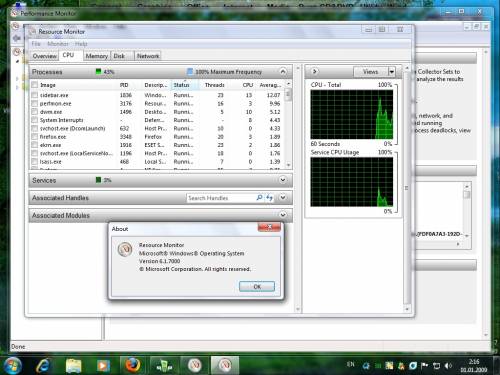Click the refresh icon beside Search Handles
500x375 pixels.
coord(269,198)
